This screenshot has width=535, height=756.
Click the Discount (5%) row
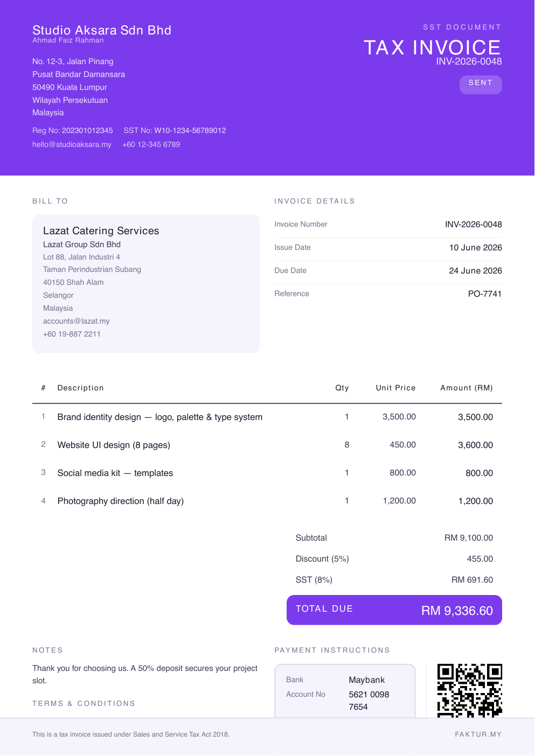pyautogui.click(x=394, y=559)
